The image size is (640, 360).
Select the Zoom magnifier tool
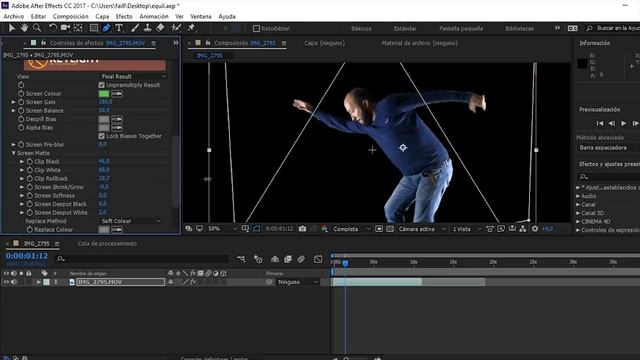pos(37,28)
